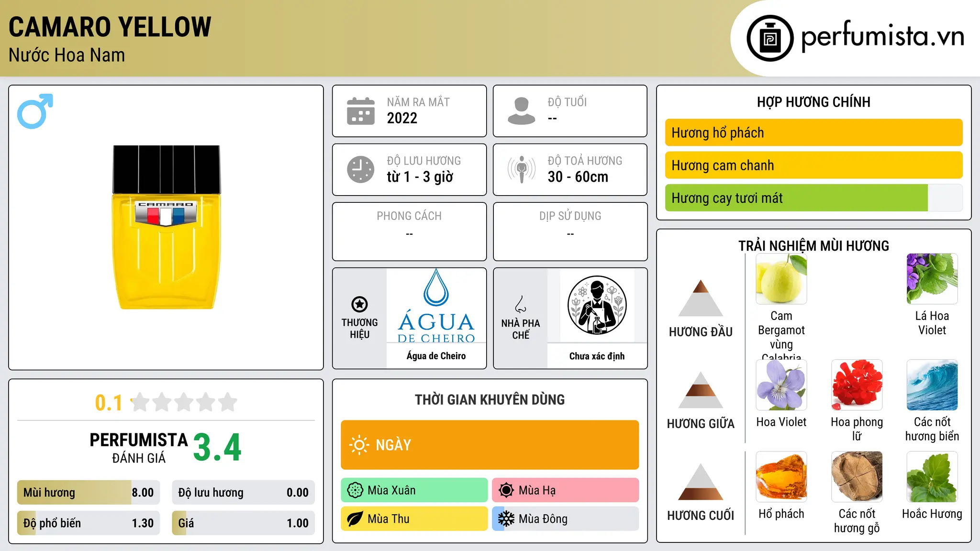Click the Hương cuối pyramid icon
This screenshot has height=551, width=980.
[701, 482]
